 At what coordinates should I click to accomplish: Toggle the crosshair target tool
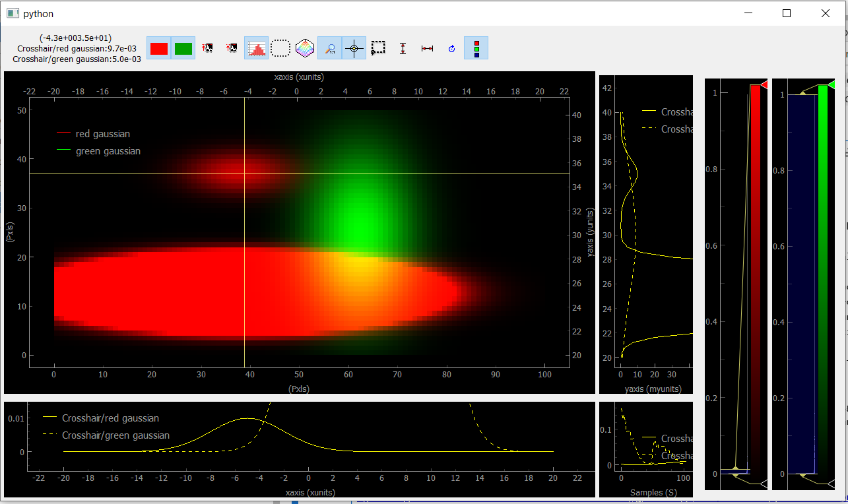pyautogui.click(x=354, y=48)
